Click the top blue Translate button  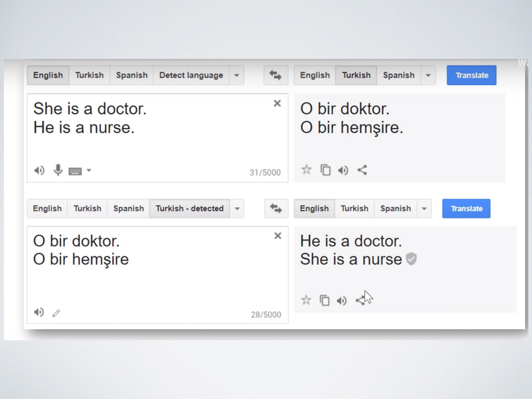[471, 75]
